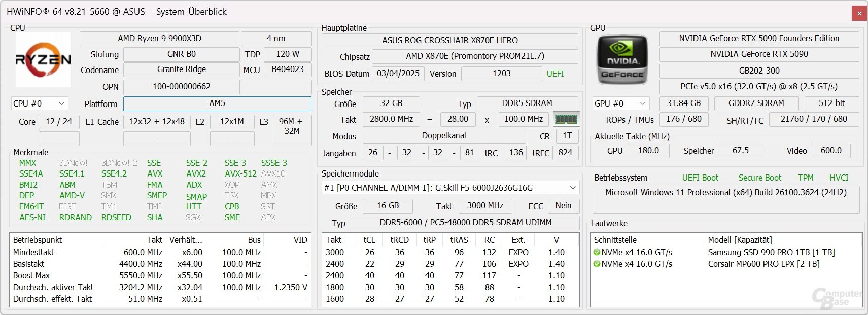Click the B404023 MCU value
Viewport: 868px width, 315px height.
[288, 69]
